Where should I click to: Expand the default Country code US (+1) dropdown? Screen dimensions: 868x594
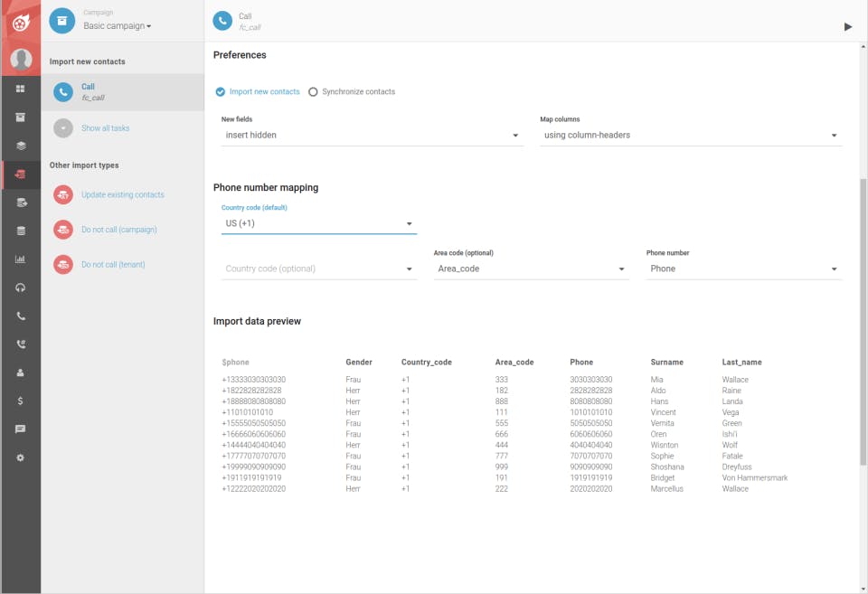pyautogui.click(x=318, y=223)
